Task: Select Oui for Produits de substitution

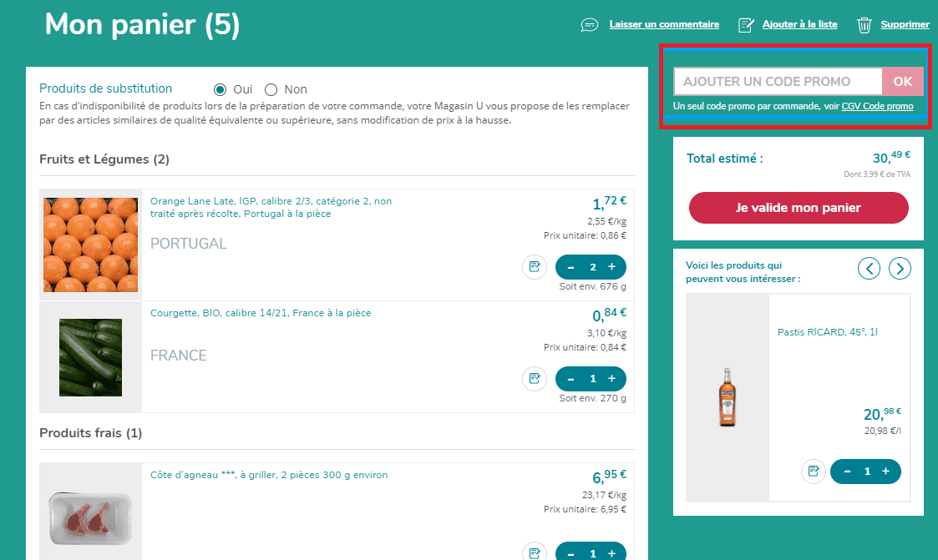Action: point(220,88)
